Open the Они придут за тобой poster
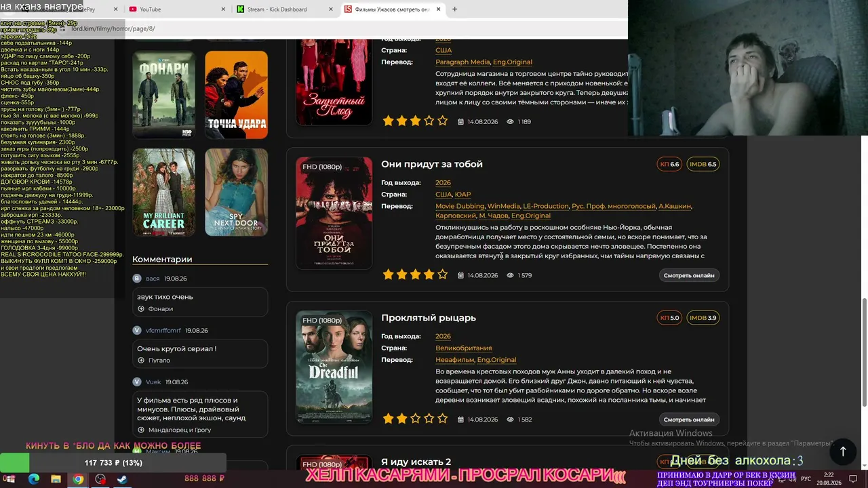 coord(334,213)
